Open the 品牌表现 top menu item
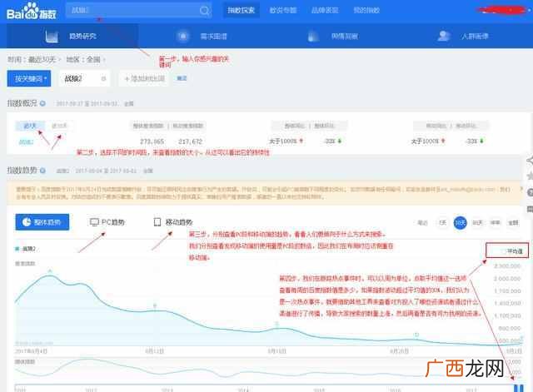Screen dimensions: 533x392 click(325, 11)
